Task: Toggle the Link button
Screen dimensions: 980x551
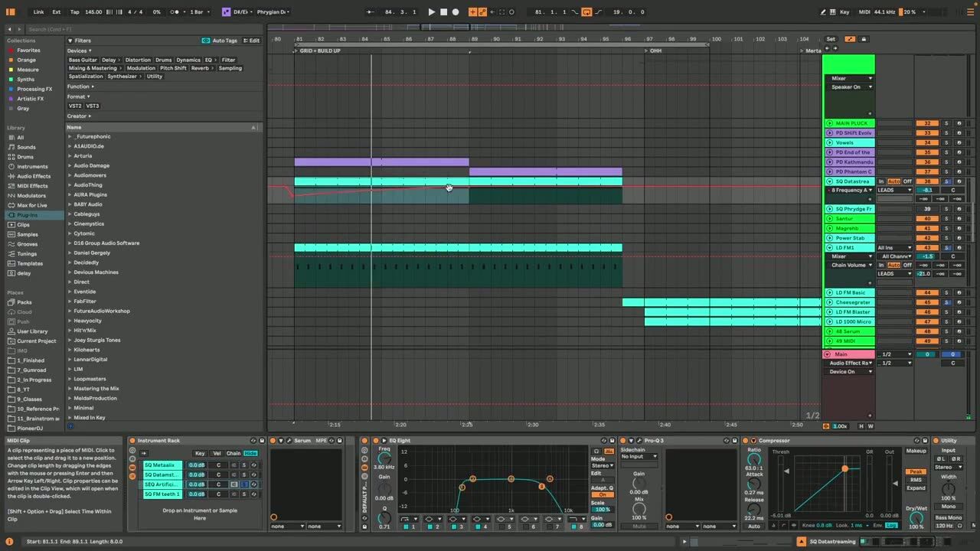Action: (38, 12)
